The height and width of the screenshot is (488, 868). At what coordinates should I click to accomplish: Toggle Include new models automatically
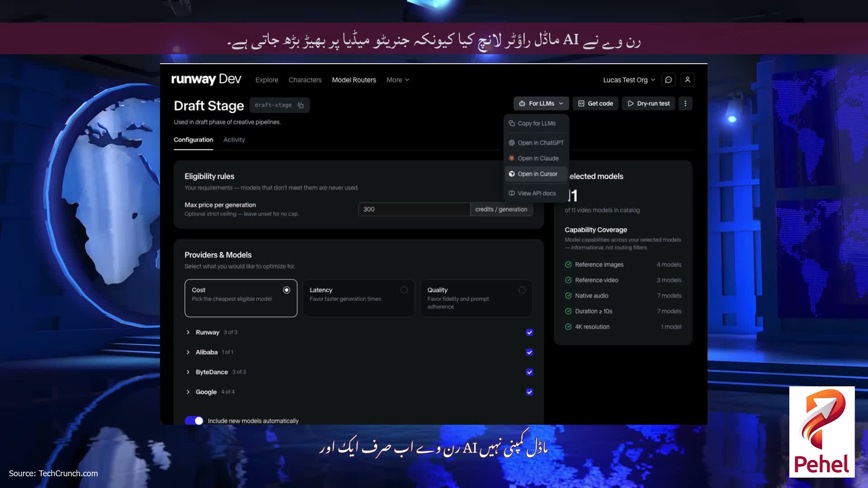tap(194, 421)
